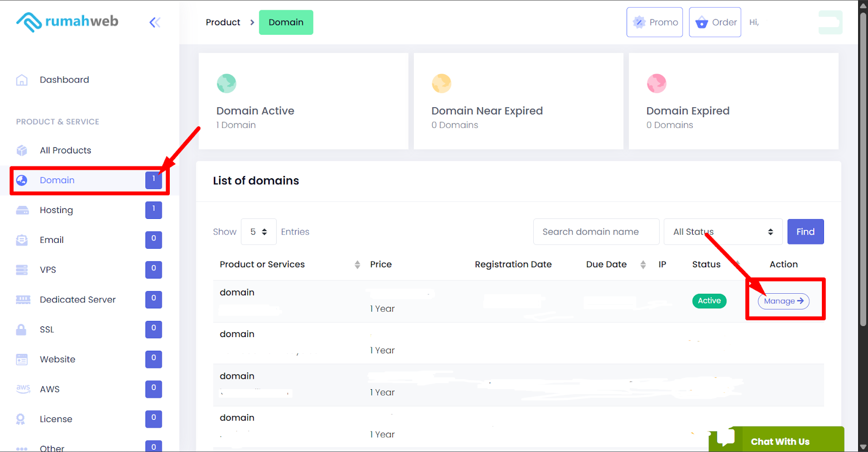The height and width of the screenshot is (452, 868).
Task: Click the Website sidebar label
Action: coord(58,359)
